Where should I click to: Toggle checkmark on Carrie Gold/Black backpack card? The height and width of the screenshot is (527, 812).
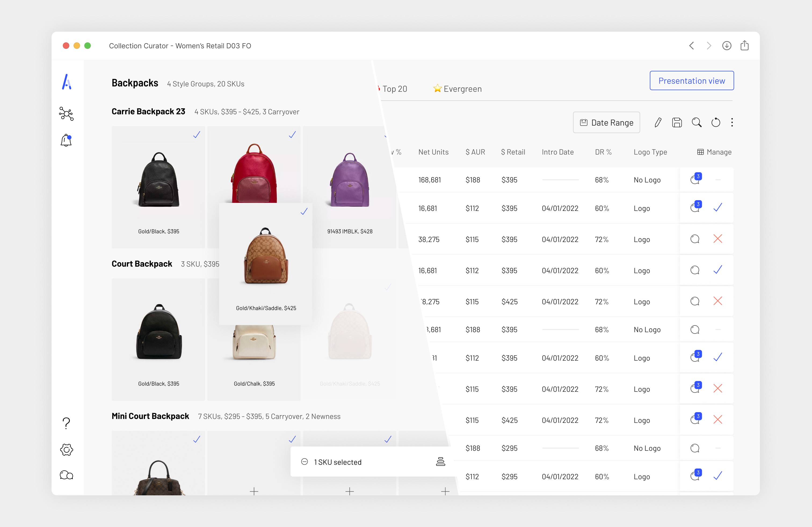[197, 135]
